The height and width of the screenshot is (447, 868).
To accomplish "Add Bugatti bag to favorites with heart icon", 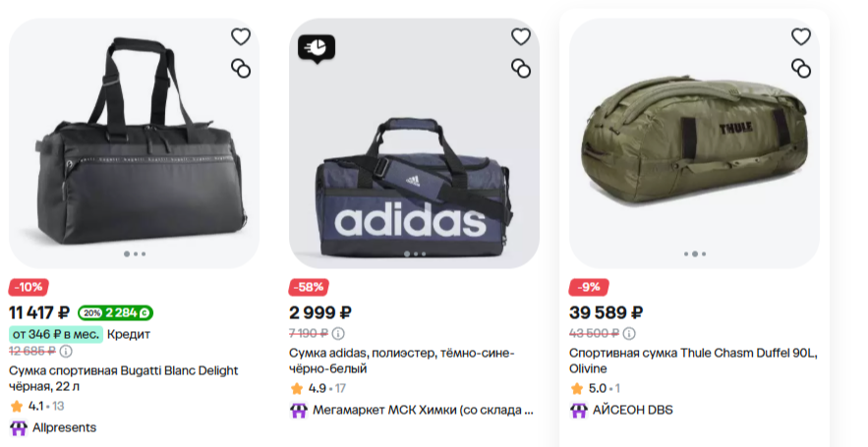I will [x=241, y=37].
